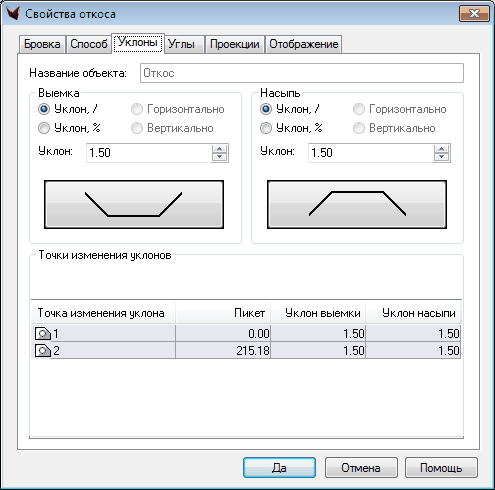The image size is (495, 490).
Task: Click the Пикет column header
Action: (x=223, y=313)
